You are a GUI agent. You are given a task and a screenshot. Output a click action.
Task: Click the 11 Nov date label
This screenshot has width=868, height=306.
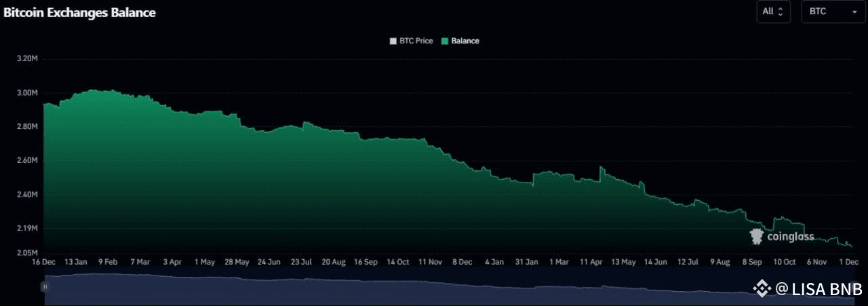[x=431, y=262]
